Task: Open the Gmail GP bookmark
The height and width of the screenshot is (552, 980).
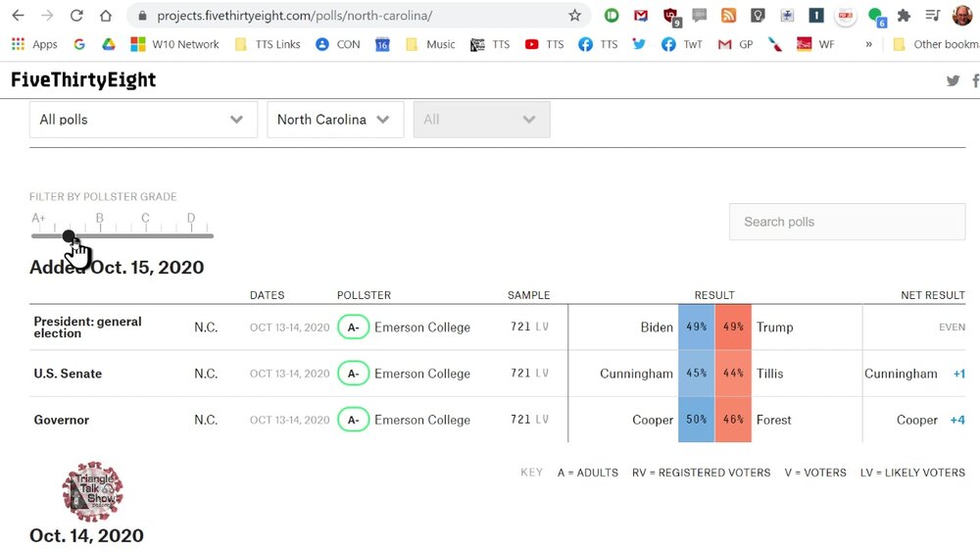Action: point(735,44)
